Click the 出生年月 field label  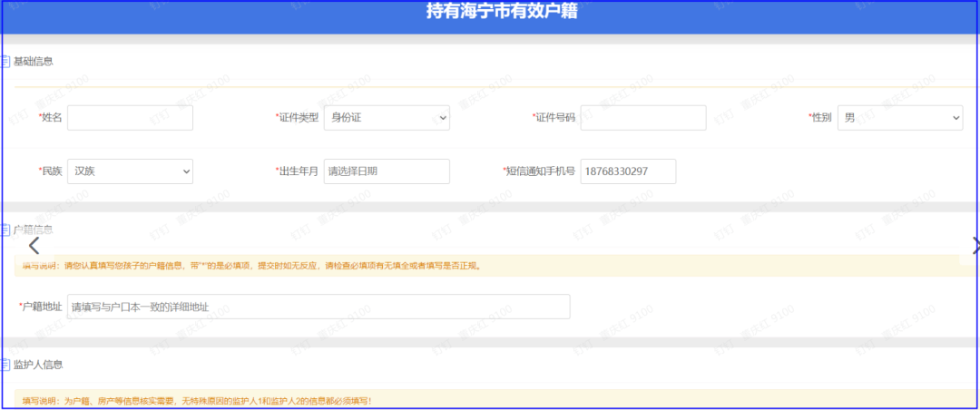(x=298, y=171)
